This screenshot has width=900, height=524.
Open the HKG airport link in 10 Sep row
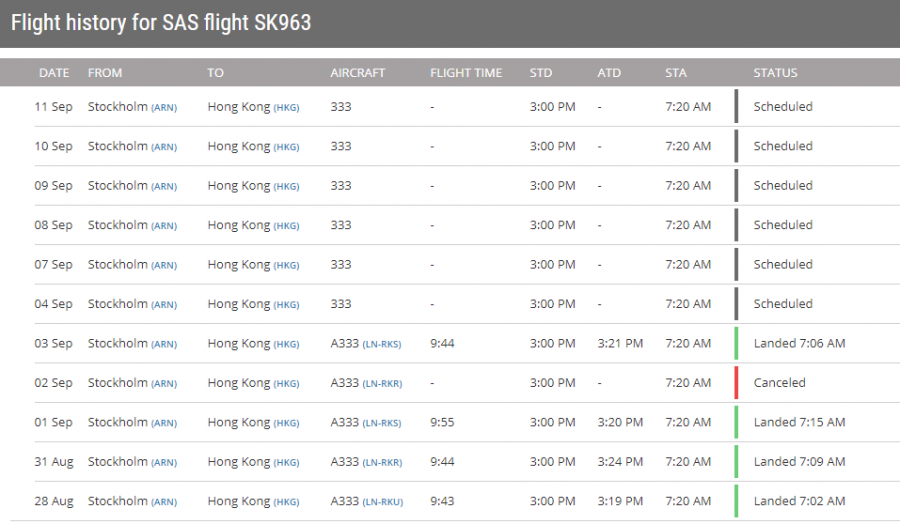click(286, 147)
